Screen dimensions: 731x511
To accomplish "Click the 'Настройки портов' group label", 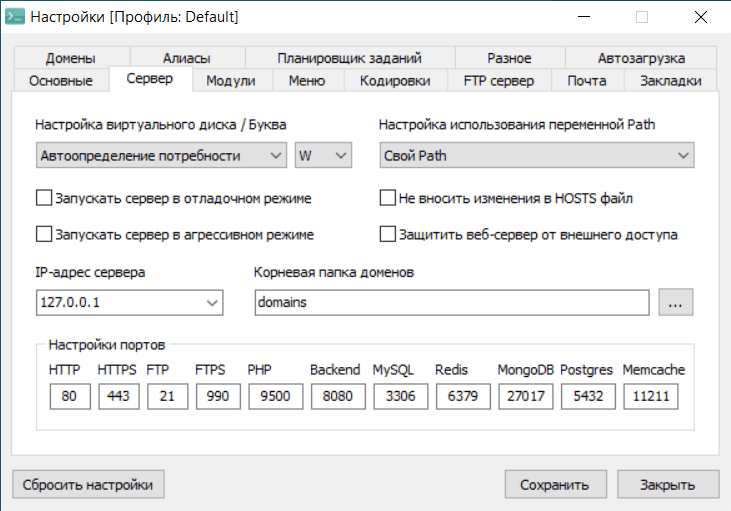I will pos(107,345).
